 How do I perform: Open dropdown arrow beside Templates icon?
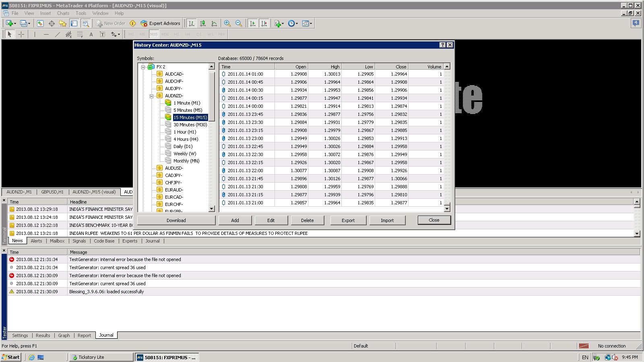coord(311,23)
